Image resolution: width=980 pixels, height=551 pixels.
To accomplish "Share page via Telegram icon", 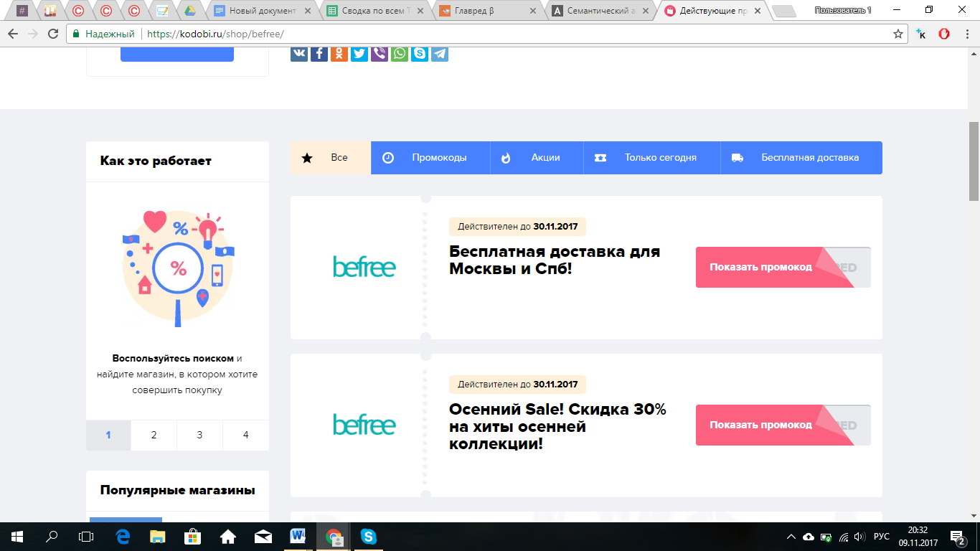I will pos(440,53).
